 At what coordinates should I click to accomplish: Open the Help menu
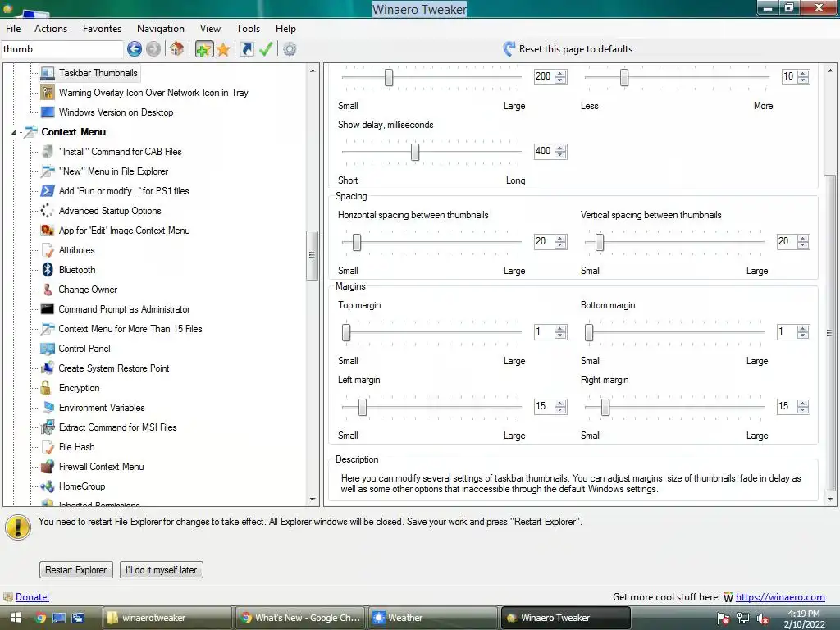285,29
